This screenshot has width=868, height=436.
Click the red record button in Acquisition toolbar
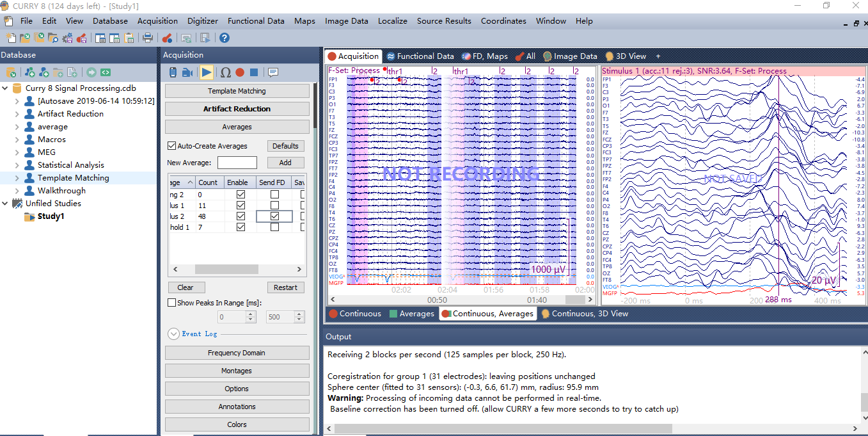point(240,72)
